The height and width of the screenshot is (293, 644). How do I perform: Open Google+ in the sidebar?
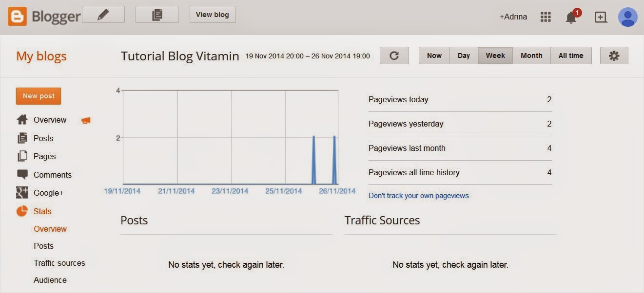(x=49, y=193)
